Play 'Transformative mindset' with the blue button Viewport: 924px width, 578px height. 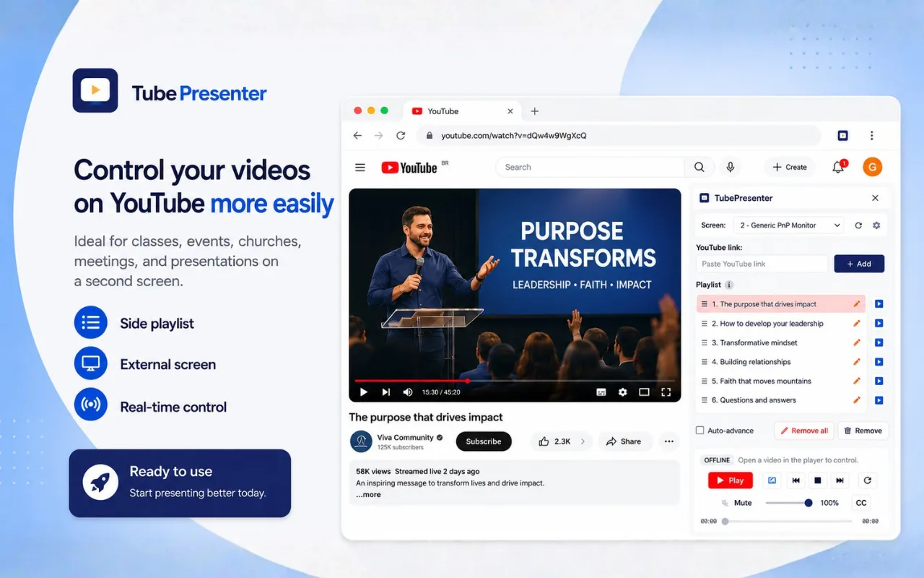[879, 342]
